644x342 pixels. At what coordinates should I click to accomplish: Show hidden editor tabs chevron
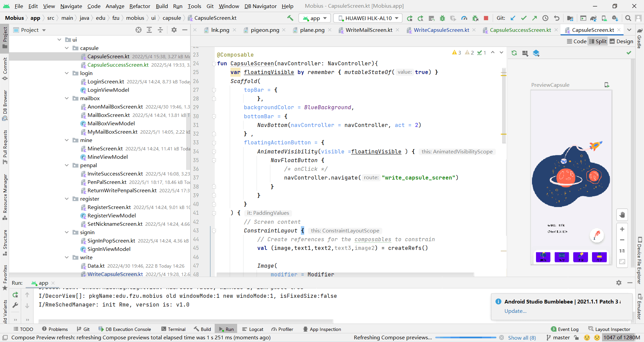[x=629, y=30]
